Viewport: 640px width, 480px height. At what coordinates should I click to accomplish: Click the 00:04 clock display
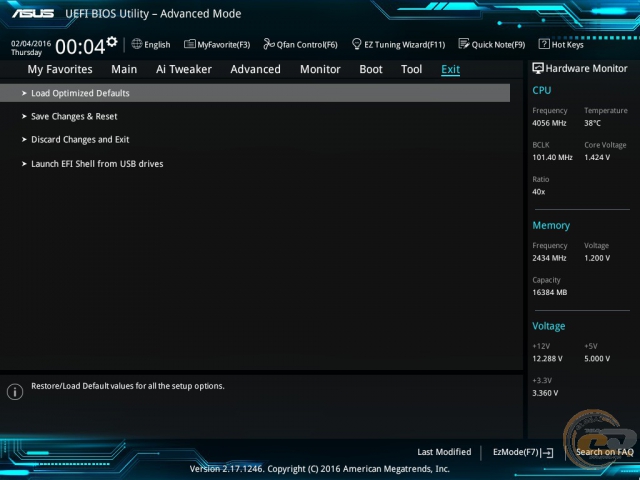click(80, 47)
